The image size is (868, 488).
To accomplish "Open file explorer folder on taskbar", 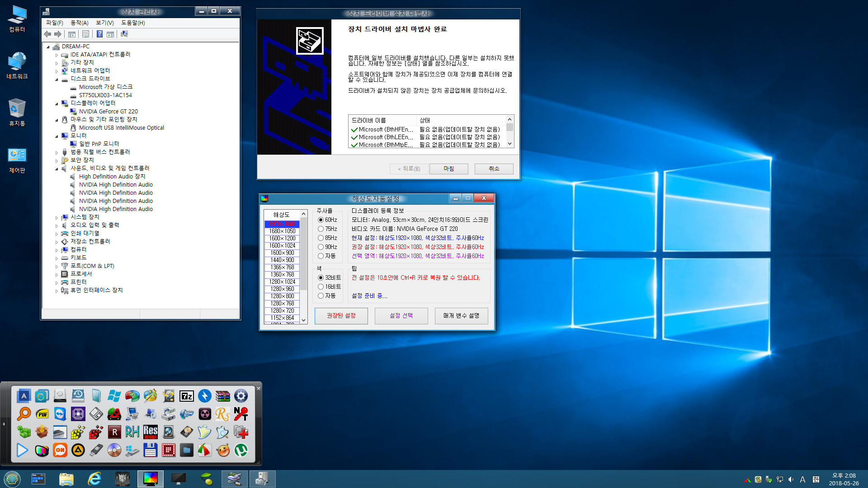I will 66,479.
